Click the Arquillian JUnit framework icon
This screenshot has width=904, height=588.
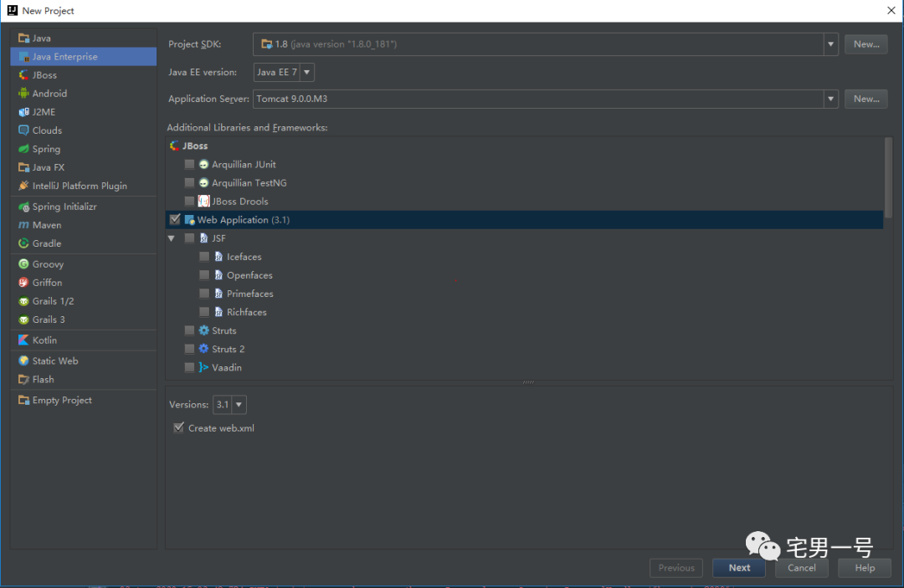pos(203,164)
